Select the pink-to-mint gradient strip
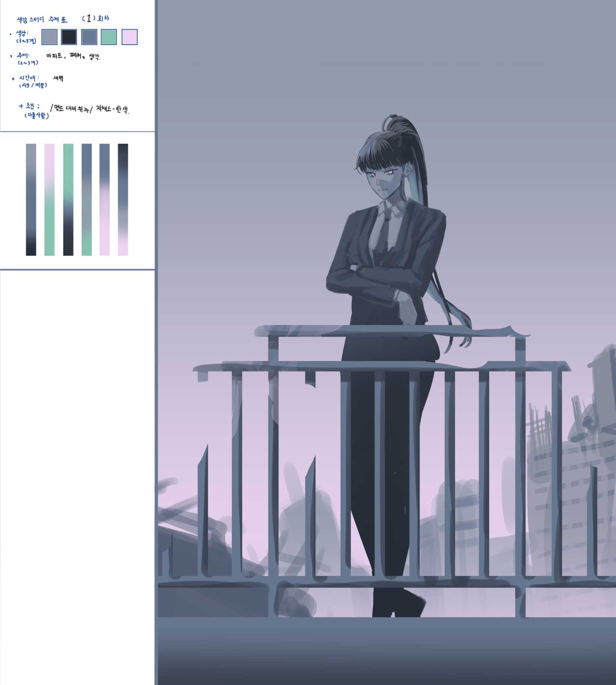The width and height of the screenshot is (616, 685). click(49, 200)
